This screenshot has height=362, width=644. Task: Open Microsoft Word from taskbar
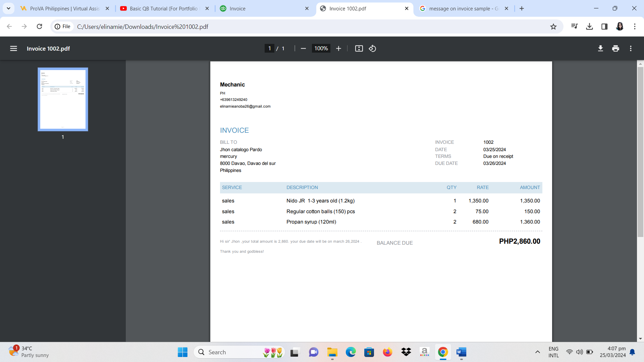[461, 352]
